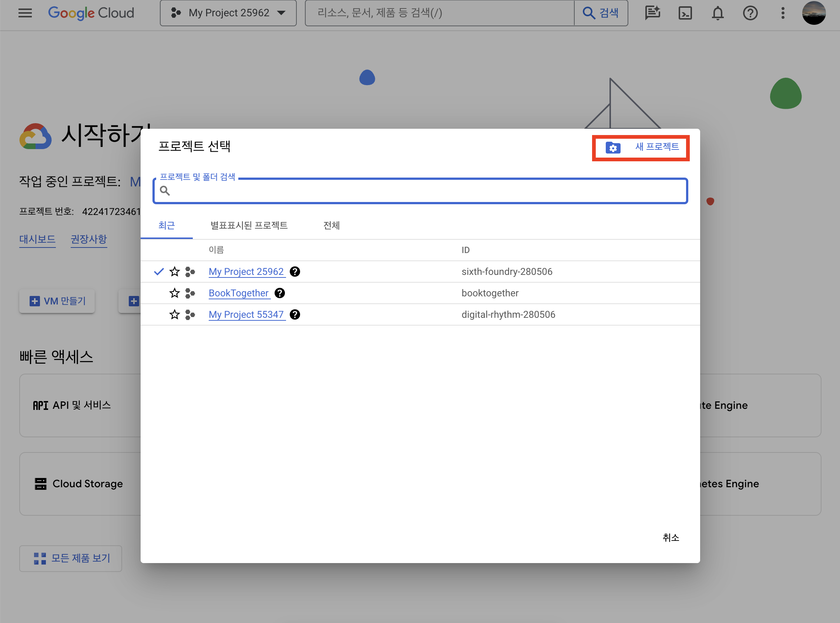Switch to the 전체 tab
This screenshot has width=840, height=623.
(x=331, y=226)
